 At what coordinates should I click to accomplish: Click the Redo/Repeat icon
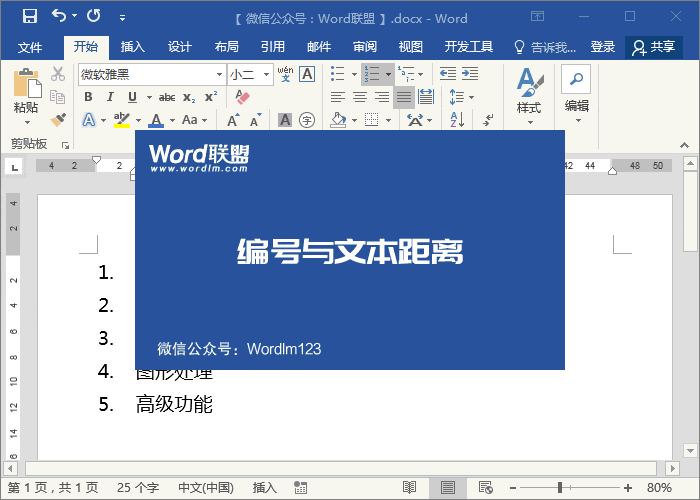click(94, 16)
